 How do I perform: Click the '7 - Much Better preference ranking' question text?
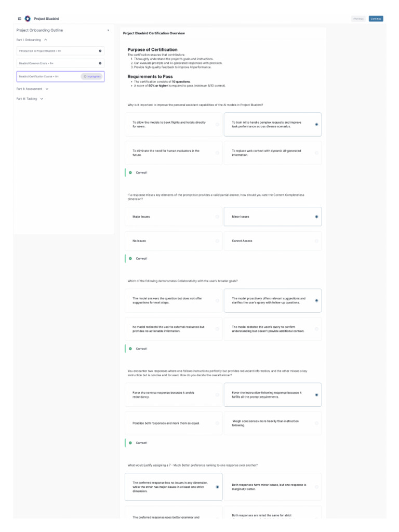pos(192,465)
